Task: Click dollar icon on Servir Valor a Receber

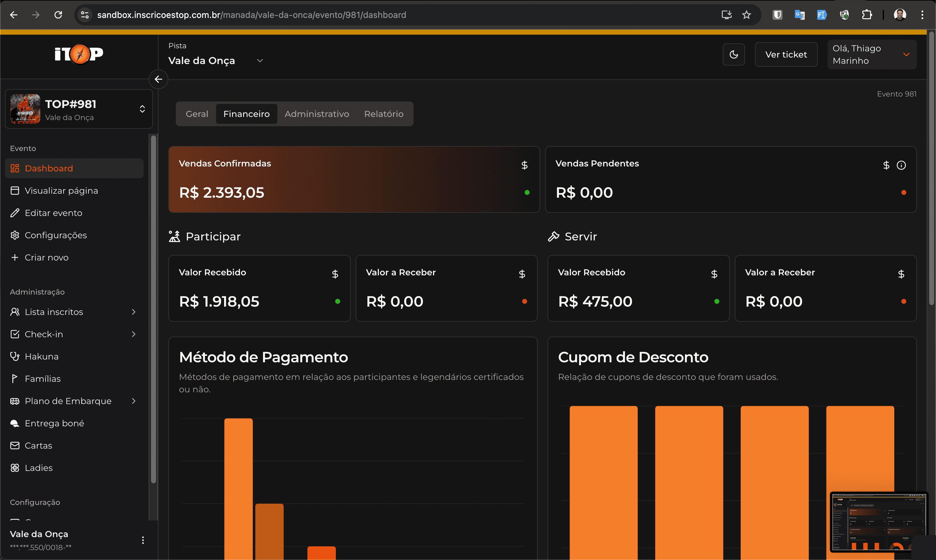Action: tap(901, 274)
